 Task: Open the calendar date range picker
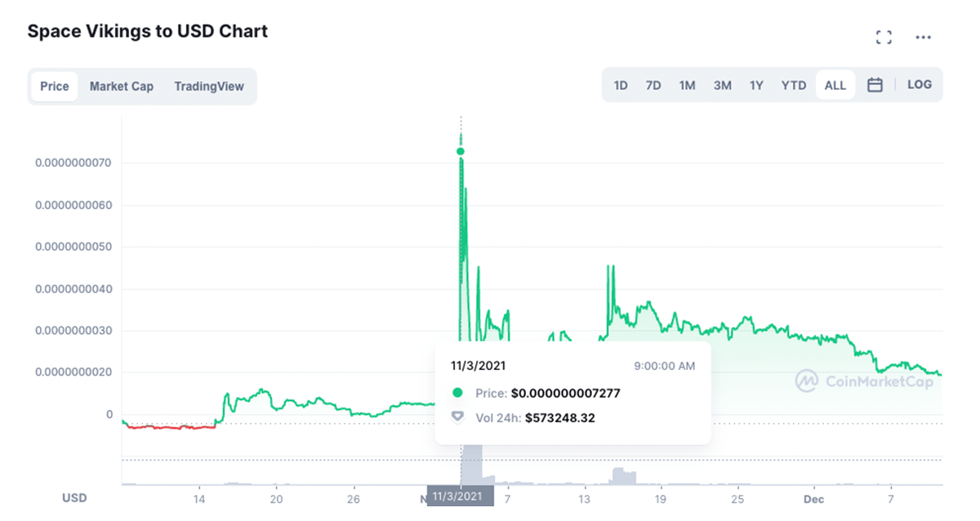[x=875, y=85]
